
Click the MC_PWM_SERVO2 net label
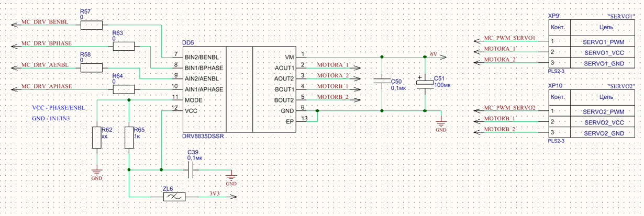509,107
